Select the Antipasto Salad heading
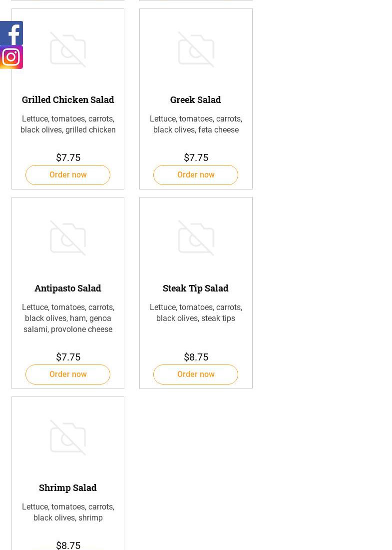The image size is (392, 550). 68,288
